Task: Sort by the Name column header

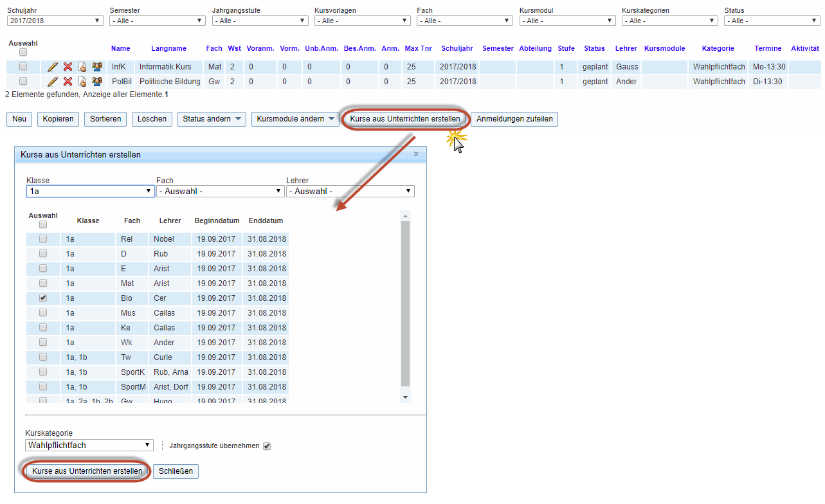Action: pyautogui.click(x=120, y=48)
